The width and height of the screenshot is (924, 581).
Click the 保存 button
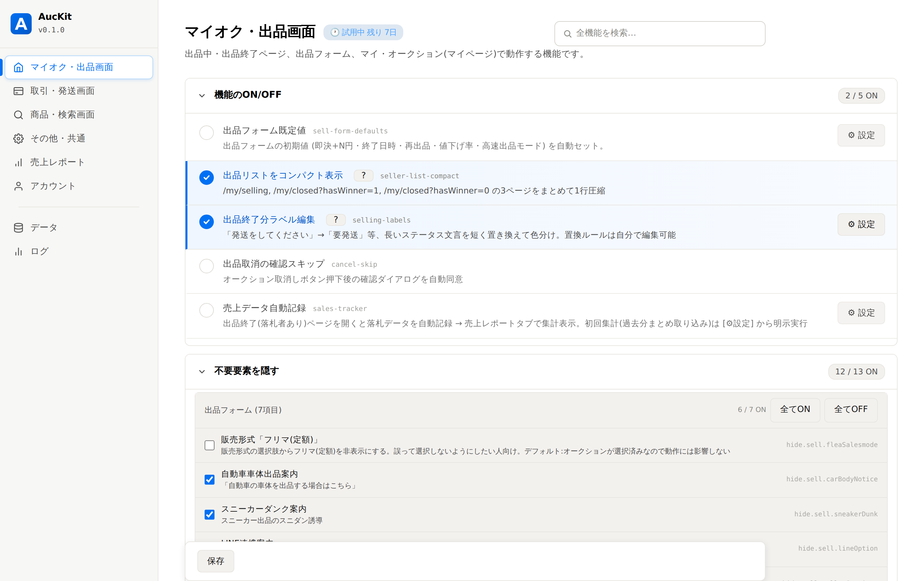pos(215,561)
